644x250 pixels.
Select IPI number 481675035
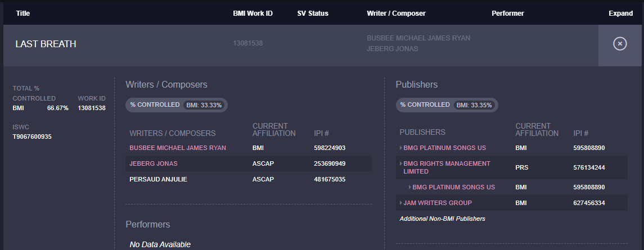(330, 179)
